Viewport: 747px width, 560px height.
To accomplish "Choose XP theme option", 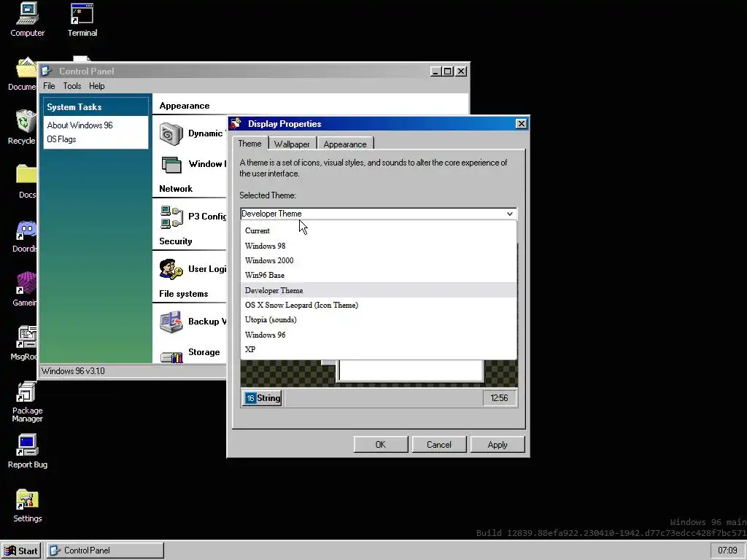I will coord(379,349).
